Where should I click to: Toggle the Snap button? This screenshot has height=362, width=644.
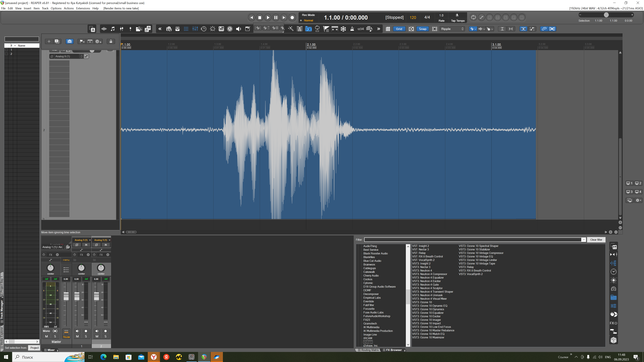point(422,29)
